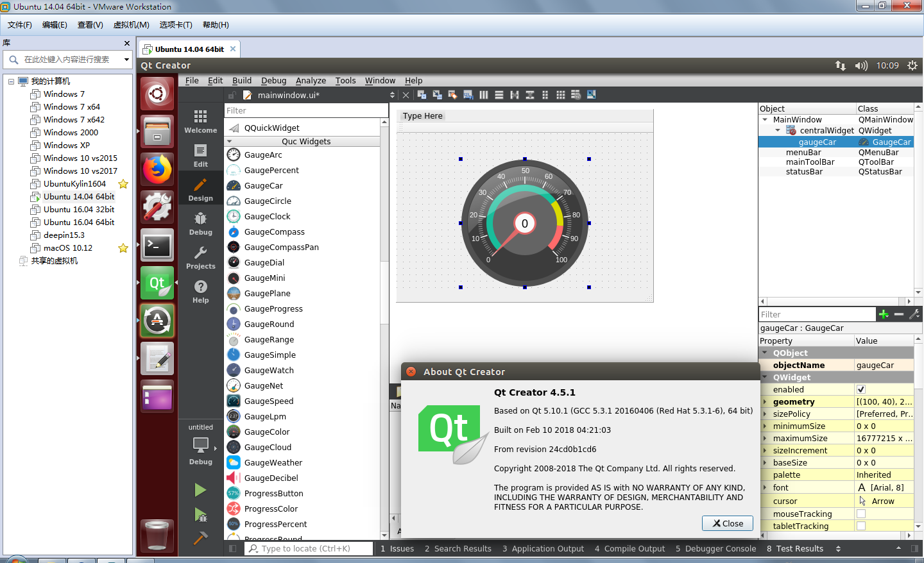Collapse the MainWindow tree node
Viewport: 924px width, 563px height.
pos(765,119)
